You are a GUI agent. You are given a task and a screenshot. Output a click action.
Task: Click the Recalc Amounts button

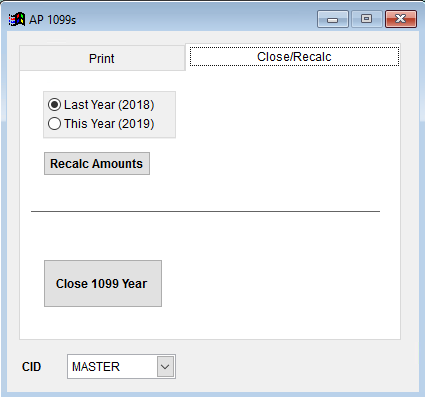click(97, 164)
